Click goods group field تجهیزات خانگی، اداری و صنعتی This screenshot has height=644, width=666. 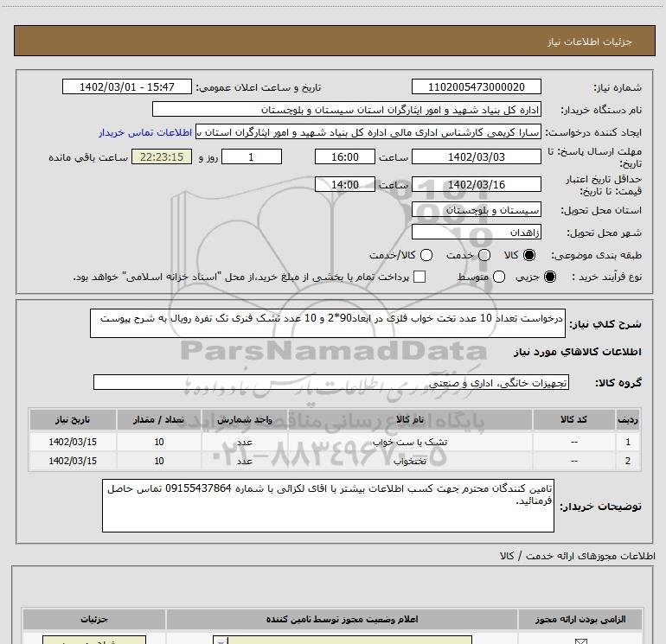click(331, 382)
